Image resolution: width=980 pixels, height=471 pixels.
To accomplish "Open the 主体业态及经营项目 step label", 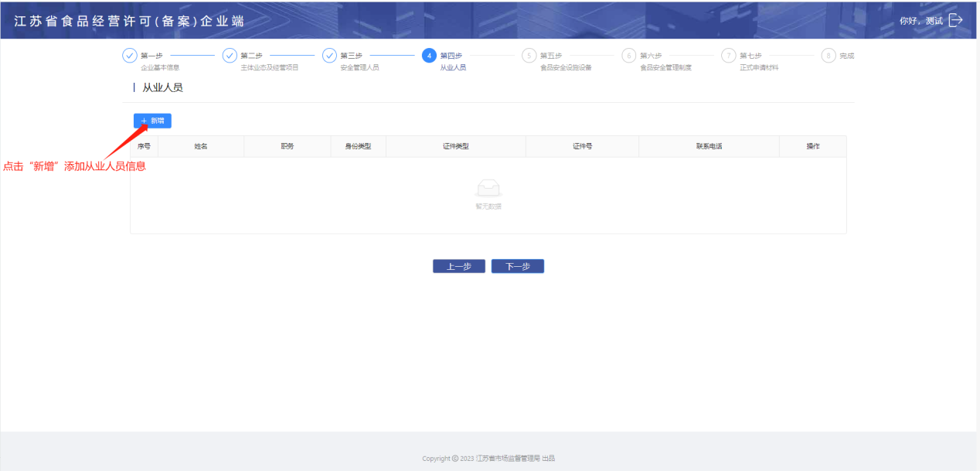I will point(270,68).
